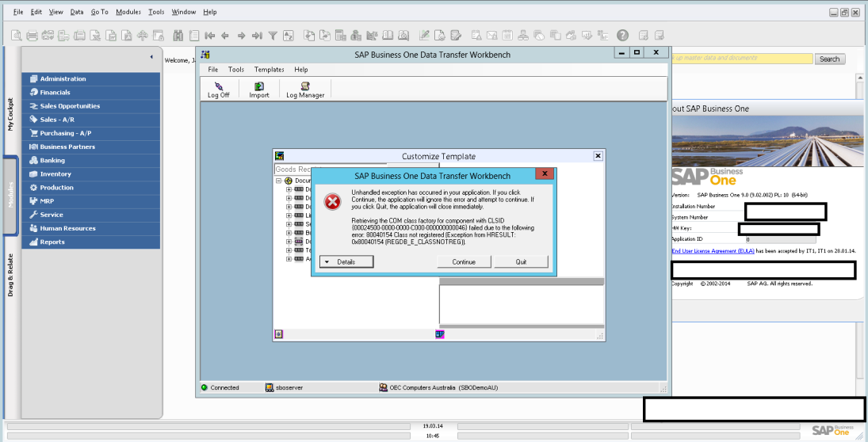Switch to the Drag & Relate side tab
Image resolution: width=868 pixels, height=442 pixels.
pos(10,275)
